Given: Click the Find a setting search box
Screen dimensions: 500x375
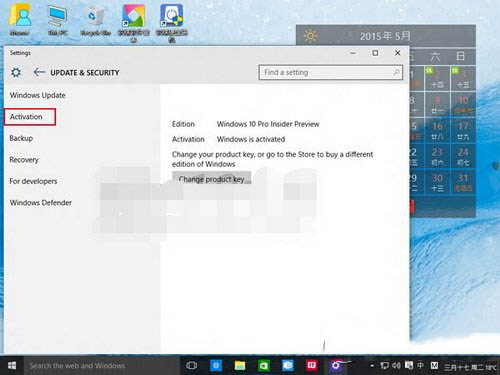Looking at the screenshot, I should tap(331, 72).
